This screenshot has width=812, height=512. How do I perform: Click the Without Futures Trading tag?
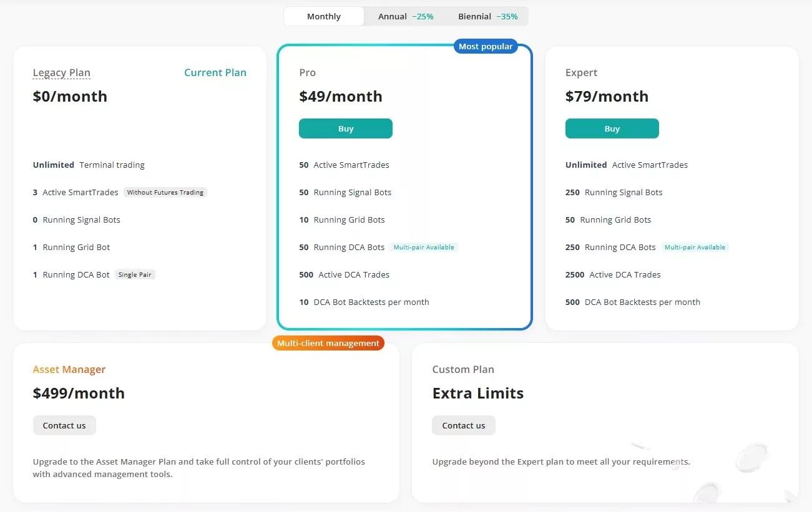[165, 193]
